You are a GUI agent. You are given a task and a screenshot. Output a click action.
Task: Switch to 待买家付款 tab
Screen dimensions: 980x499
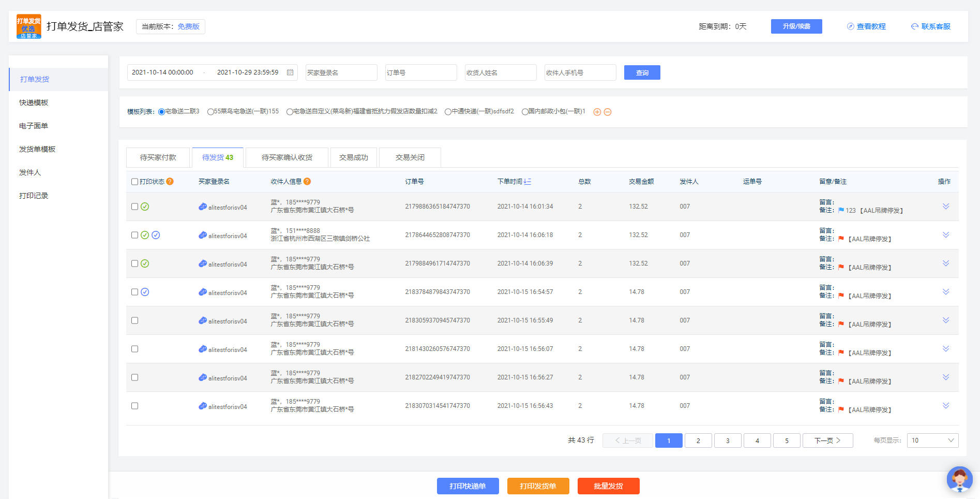[x=158, y=157]
